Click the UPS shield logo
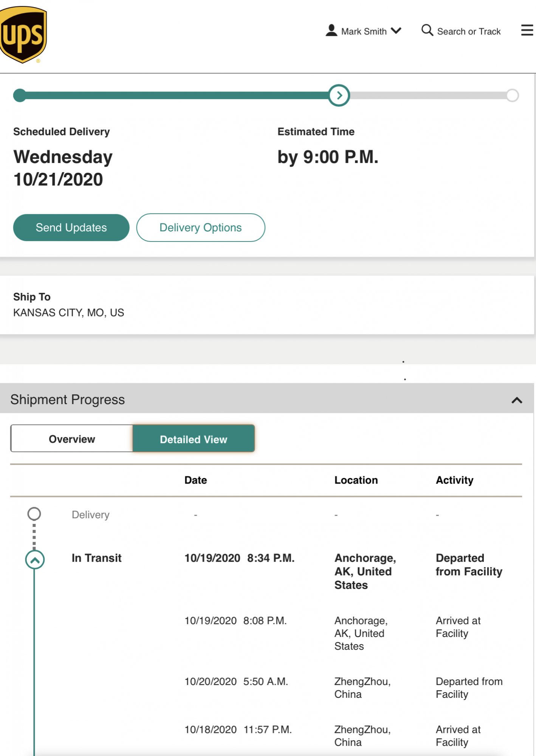536x756 pixels. 23,34
